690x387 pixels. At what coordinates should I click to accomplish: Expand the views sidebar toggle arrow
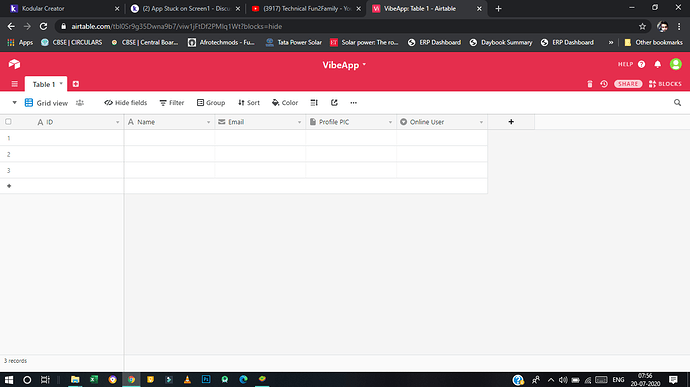click(x=14, y=103)
